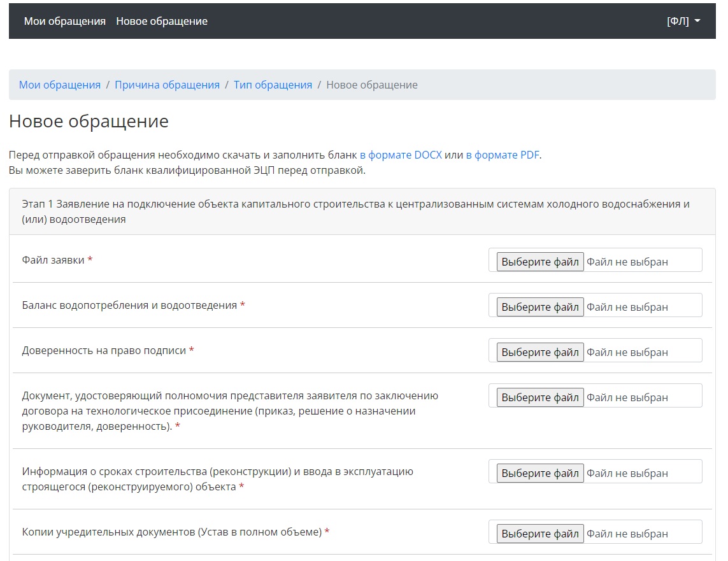Click 'Файл не выбран' text in Файл заявки row
728x561 pixels.
[x=627, y=262]
